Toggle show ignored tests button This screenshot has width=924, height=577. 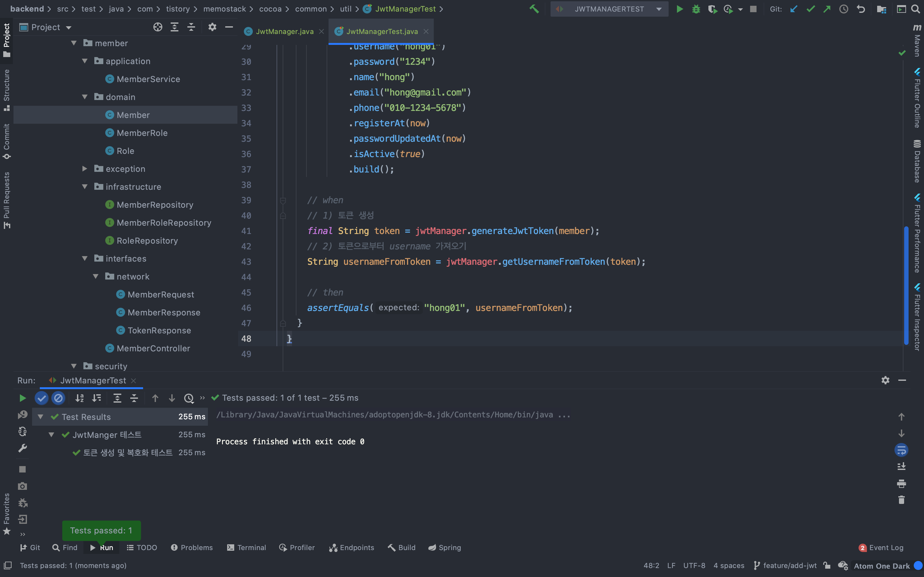pos(58,398)
